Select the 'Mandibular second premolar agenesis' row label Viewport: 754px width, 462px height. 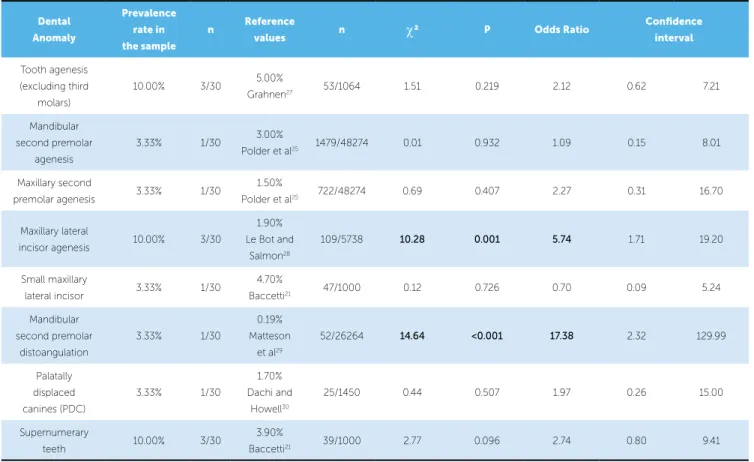click(x=54, y=143)
